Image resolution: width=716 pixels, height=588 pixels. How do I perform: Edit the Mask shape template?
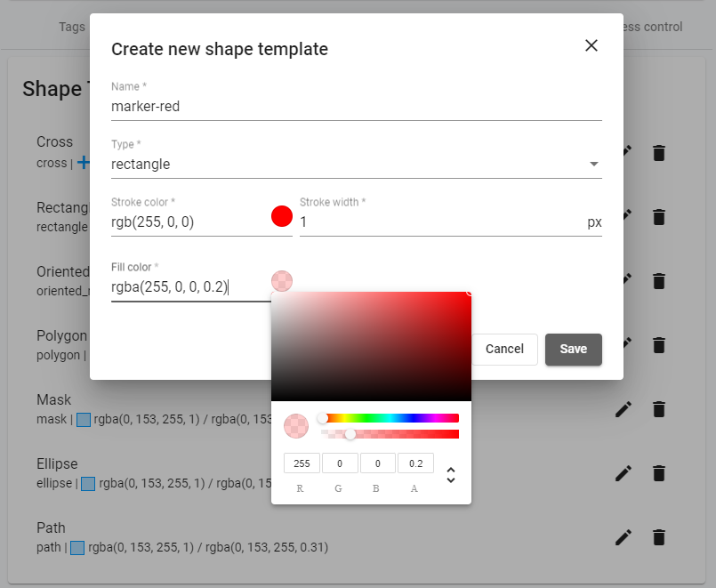[x=623, y=408]
